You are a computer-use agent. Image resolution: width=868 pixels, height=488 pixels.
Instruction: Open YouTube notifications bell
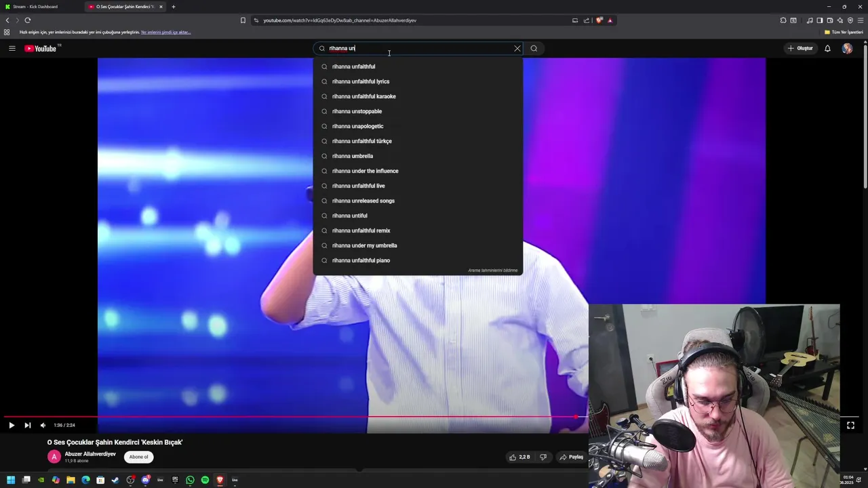(827, 48)
